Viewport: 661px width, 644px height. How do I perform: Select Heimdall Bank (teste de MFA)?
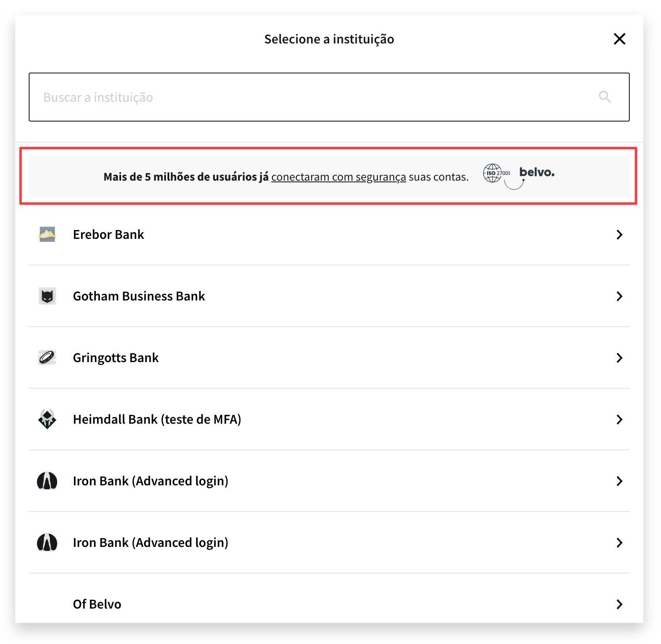(x=157, y=419)
